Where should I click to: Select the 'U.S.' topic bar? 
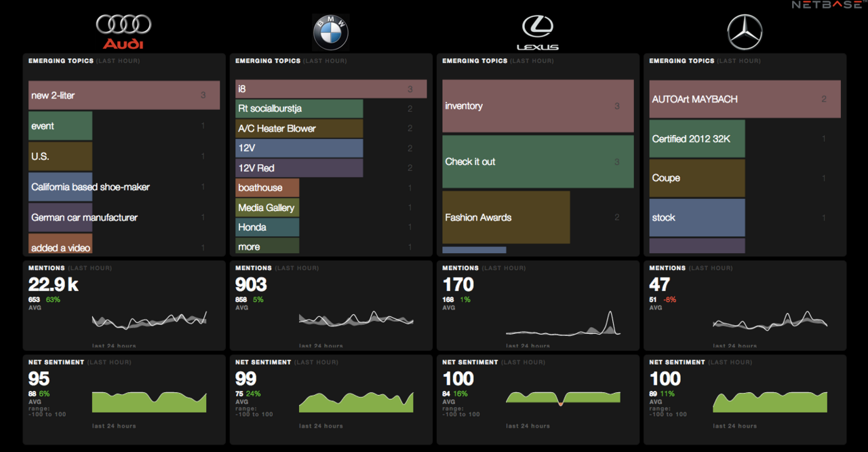coord(60,156)
